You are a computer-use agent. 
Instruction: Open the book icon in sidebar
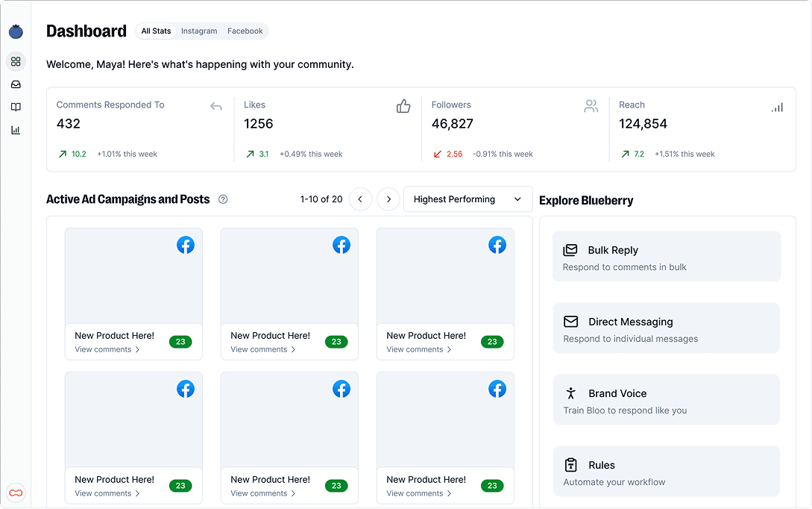coord(16,107)
